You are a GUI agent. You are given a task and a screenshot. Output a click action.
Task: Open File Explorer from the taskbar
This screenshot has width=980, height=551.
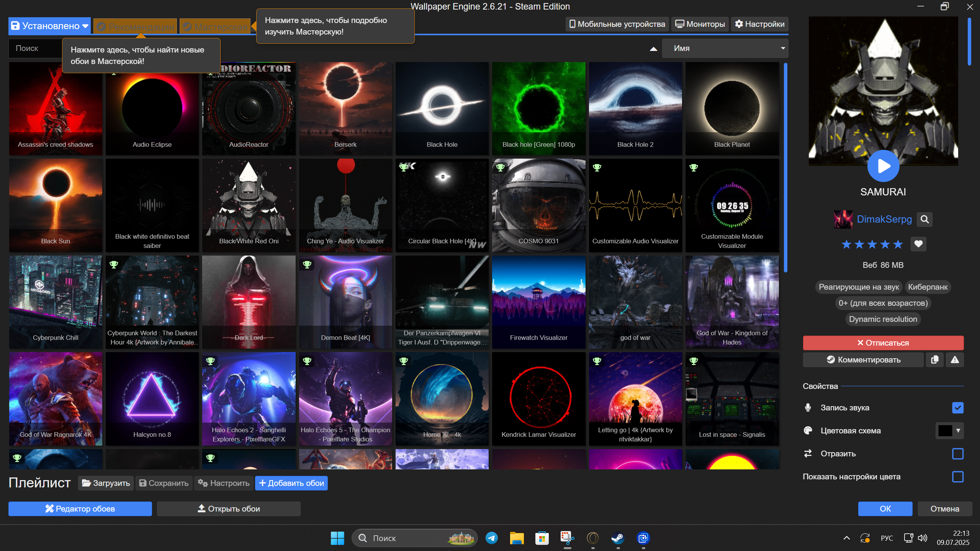click(x=517, y=538)
